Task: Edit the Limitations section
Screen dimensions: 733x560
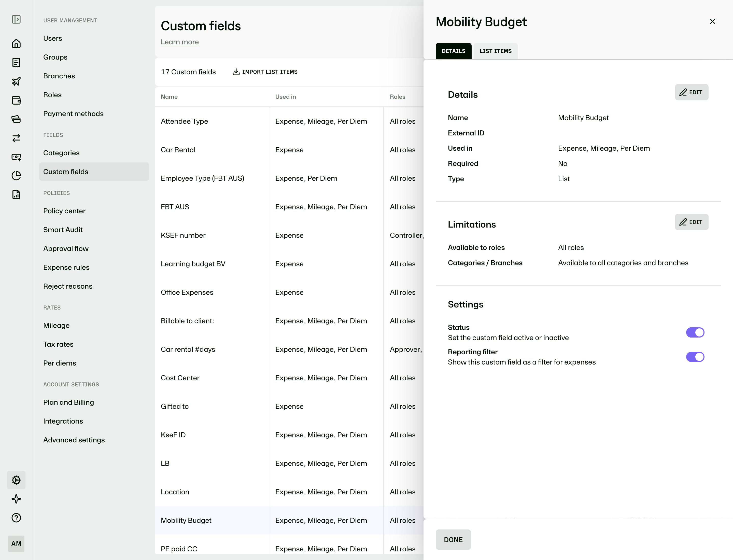Action: coord(691,222)
